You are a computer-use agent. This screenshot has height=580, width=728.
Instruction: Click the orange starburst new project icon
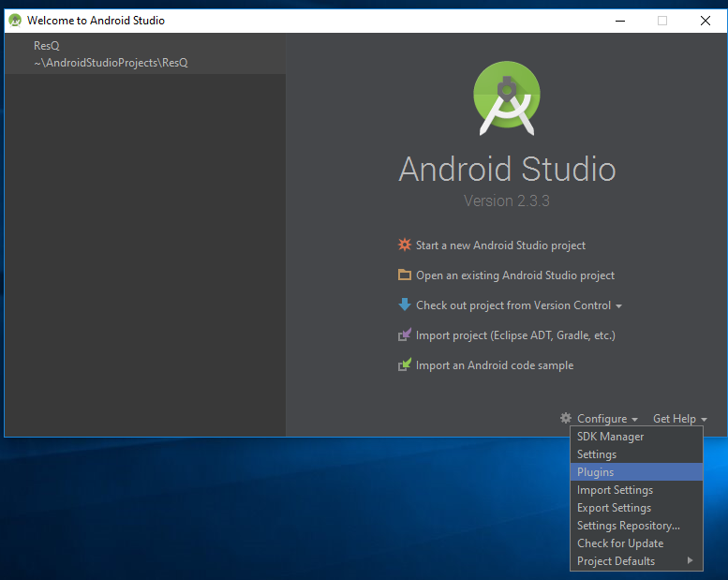(405, 245)
